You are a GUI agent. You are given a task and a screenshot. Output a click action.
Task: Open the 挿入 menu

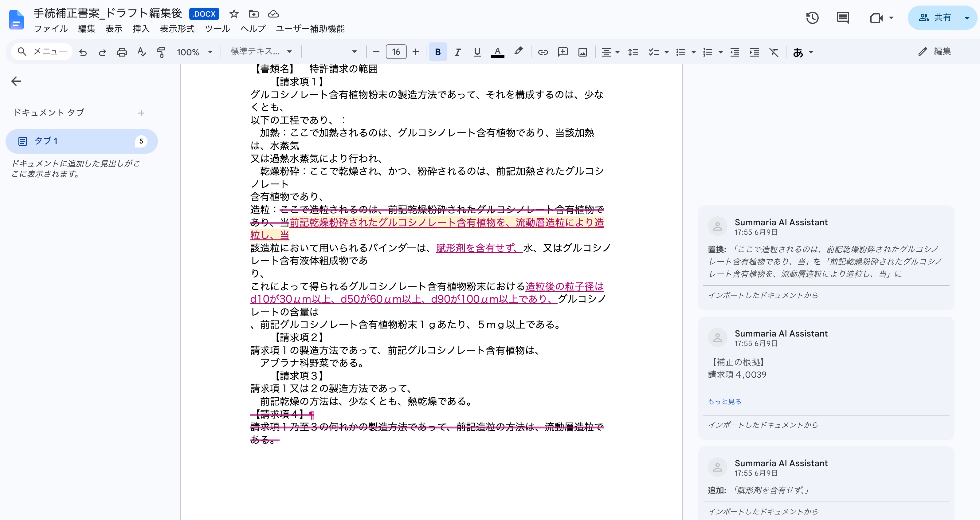pos(141,29)
